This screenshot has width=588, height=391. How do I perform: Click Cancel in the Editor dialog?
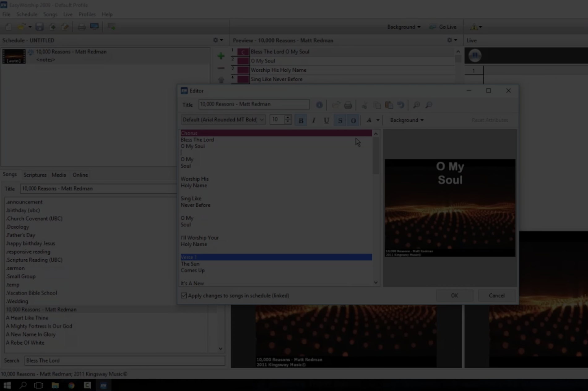[497, 295]
